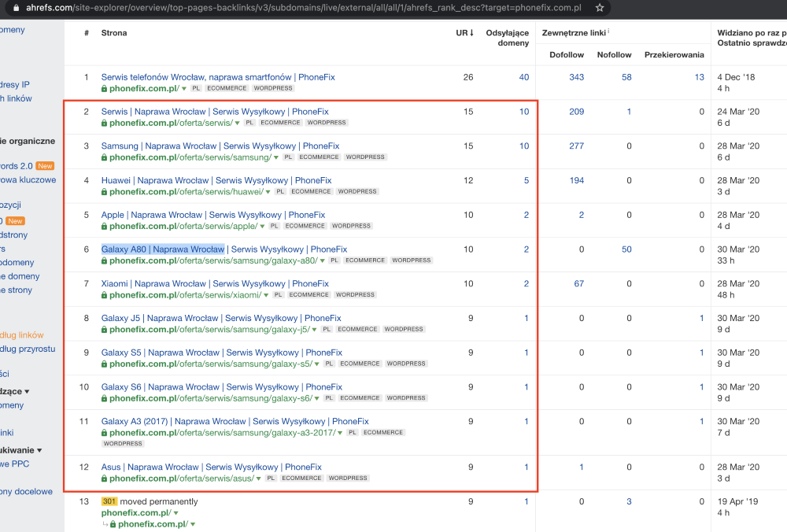787x532 pixels.
Task: Expand the URL dropdown for /oferta/serwis/ in row 2
Action: click(x=238, y=124)
